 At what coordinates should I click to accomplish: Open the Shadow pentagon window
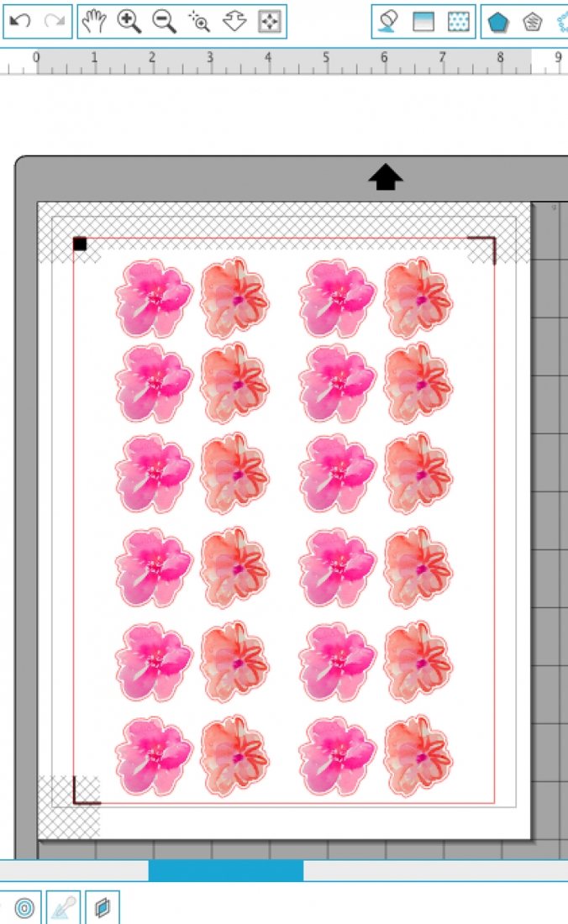pos(498,22)
